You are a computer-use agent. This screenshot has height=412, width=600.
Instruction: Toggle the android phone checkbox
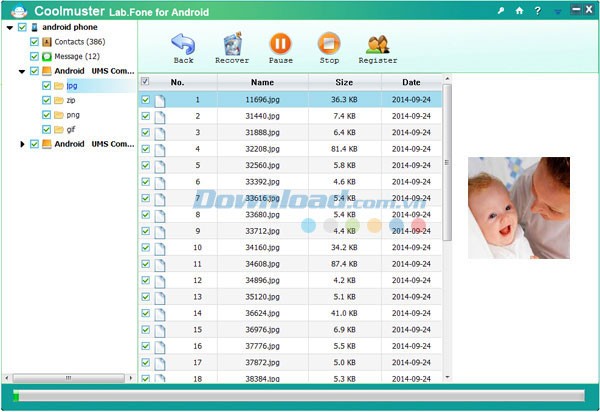tap(22, 27)
